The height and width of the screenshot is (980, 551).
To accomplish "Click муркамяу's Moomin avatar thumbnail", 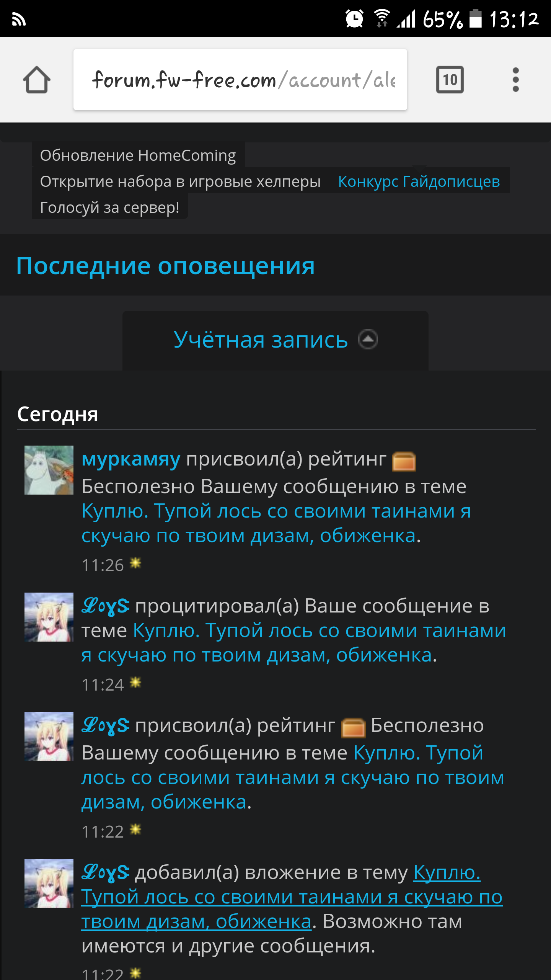I will pyautogui.click(x=49, y=470).
